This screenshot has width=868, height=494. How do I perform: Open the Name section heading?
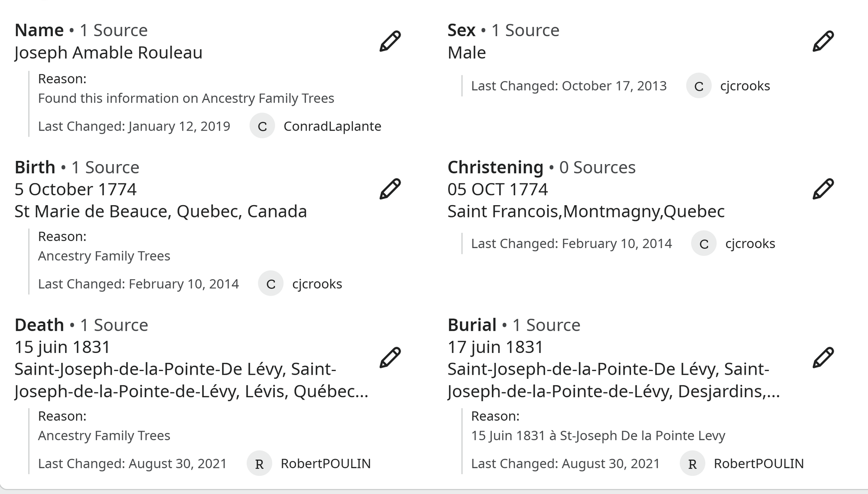[x=39, y=30]
